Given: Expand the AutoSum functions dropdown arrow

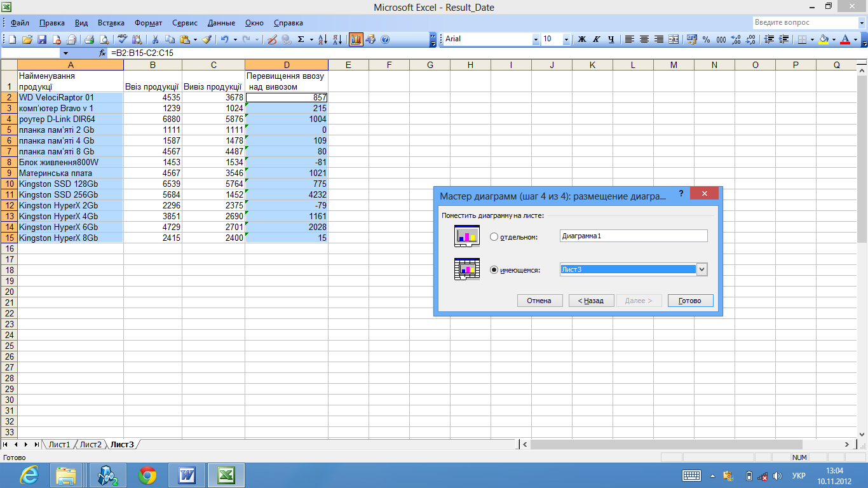Looking at the screenshot, I should (311, 39).
